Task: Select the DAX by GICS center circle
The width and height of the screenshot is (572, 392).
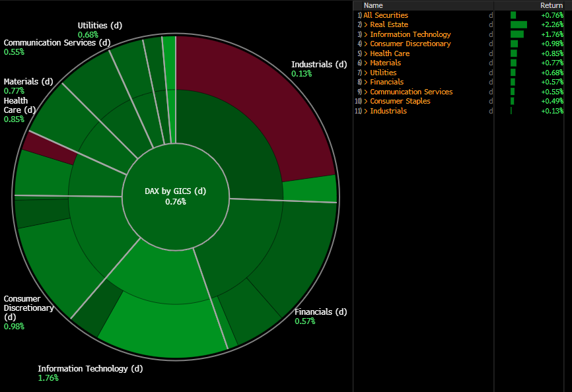Action: pyautogui.click(x=176, y=197)
